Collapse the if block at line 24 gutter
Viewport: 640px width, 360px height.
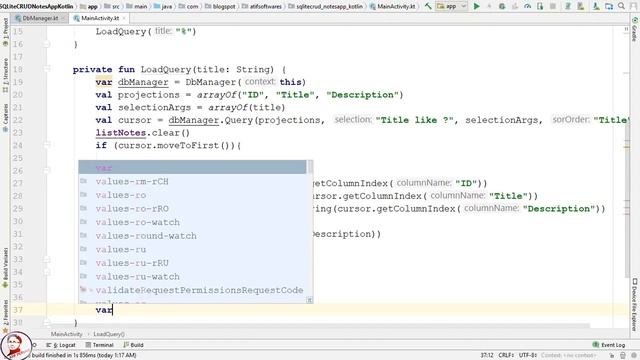(47, 145)
